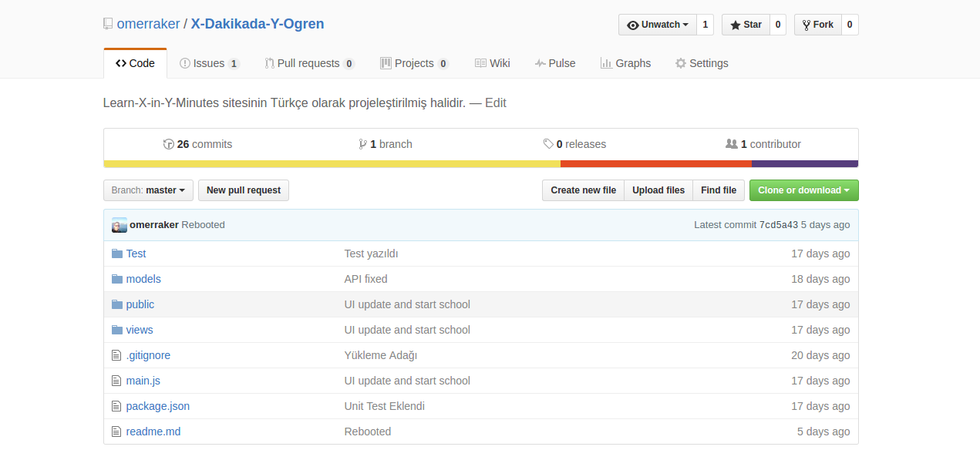This screenshot has height=450, width=980.
Task: Open the latest commit hash 7cd5a43
Action: pos(778,225)
